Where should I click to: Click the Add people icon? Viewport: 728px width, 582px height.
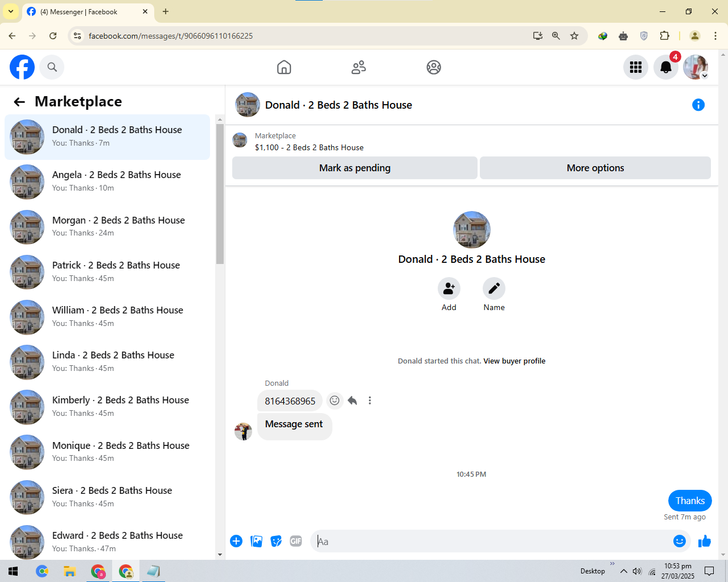point(449,288)
